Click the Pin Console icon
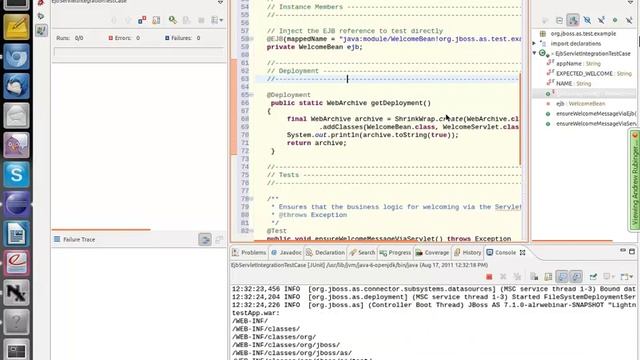 [593, 277]
